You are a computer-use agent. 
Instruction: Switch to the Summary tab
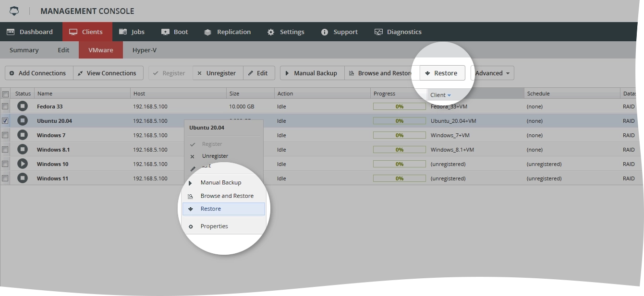pyautogui.click(x=24, y=50)
